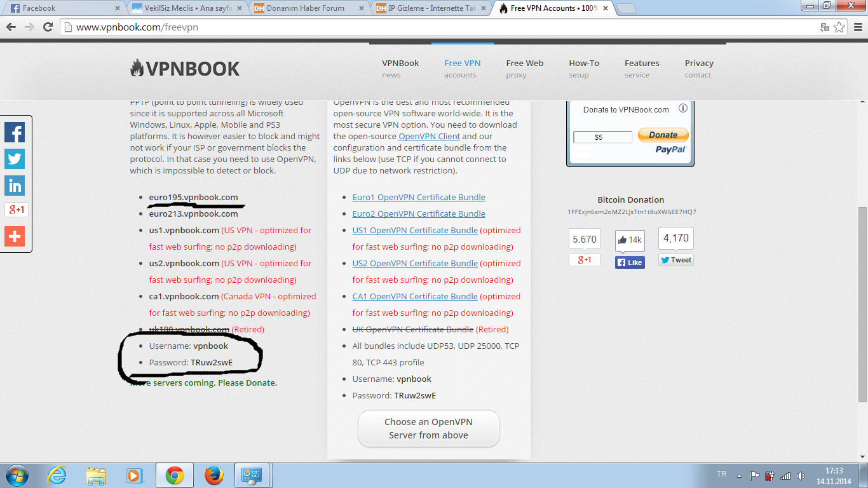
Task: Share page via Twitter sidebar icon
Action: click(15, 159)
